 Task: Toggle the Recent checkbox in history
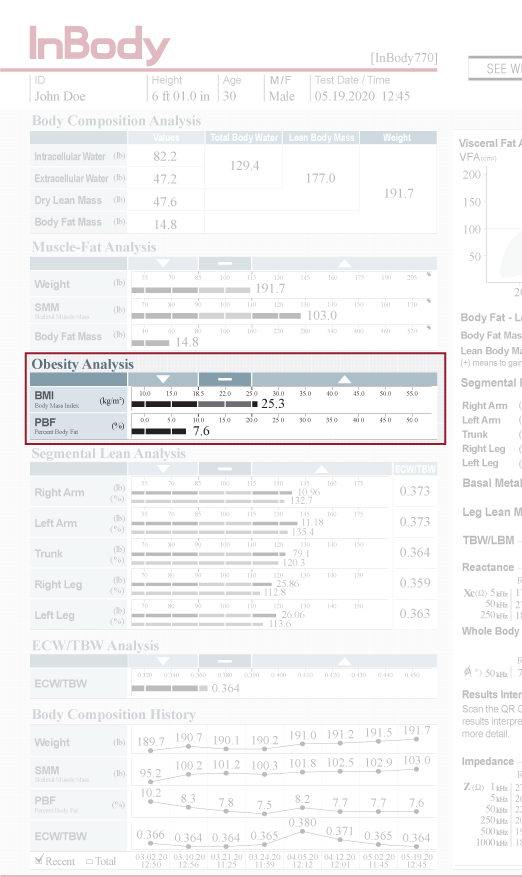coord(39,860)
